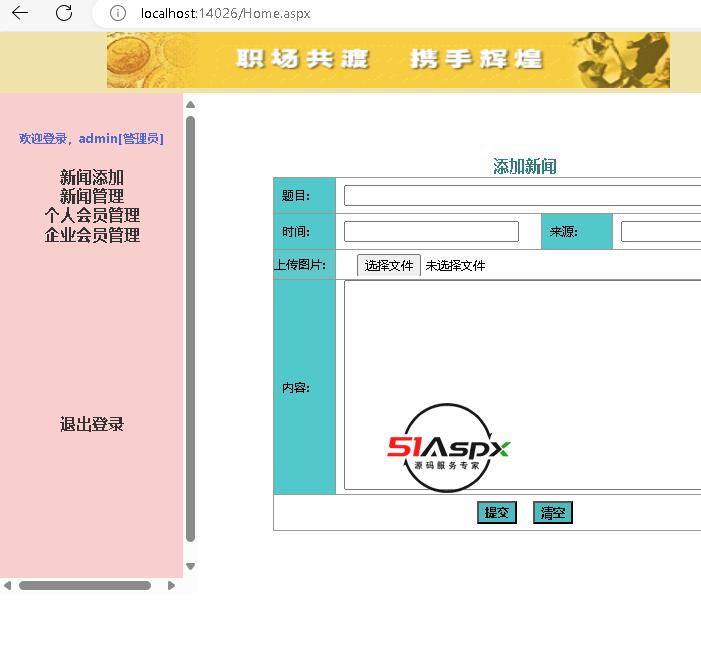
Task: Open 企业会员管理 in the sidebar
Action: (92, 235)
